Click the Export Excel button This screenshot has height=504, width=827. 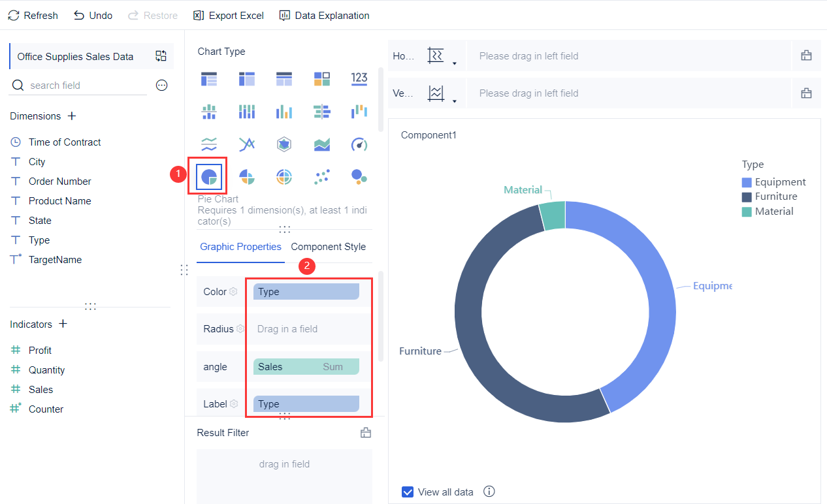(x=228, y=15)
